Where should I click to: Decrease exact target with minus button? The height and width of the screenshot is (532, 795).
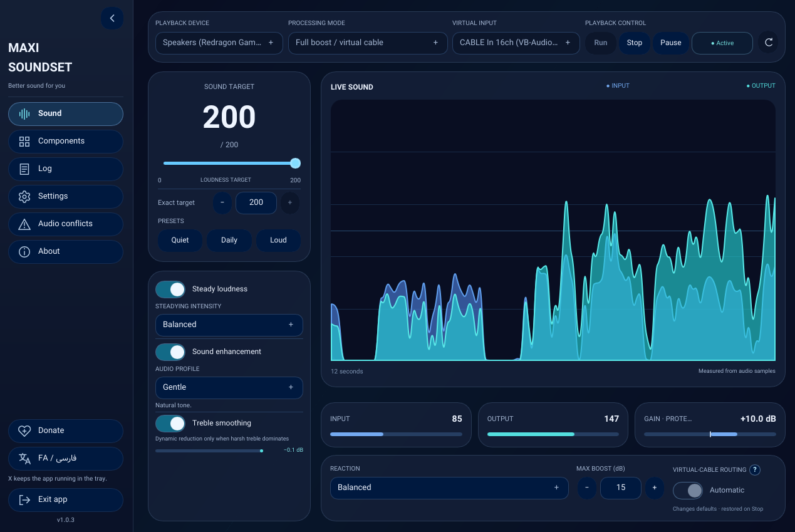(222, 202)
